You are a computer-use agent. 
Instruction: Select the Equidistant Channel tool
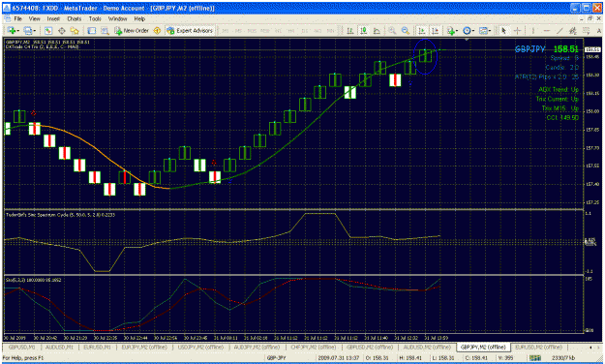[x=573, y=30]
